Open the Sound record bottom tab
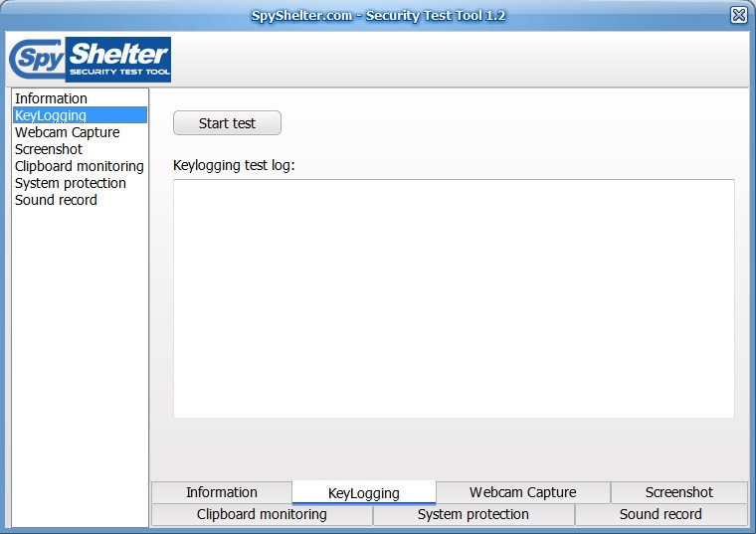 tap(661, 514)
